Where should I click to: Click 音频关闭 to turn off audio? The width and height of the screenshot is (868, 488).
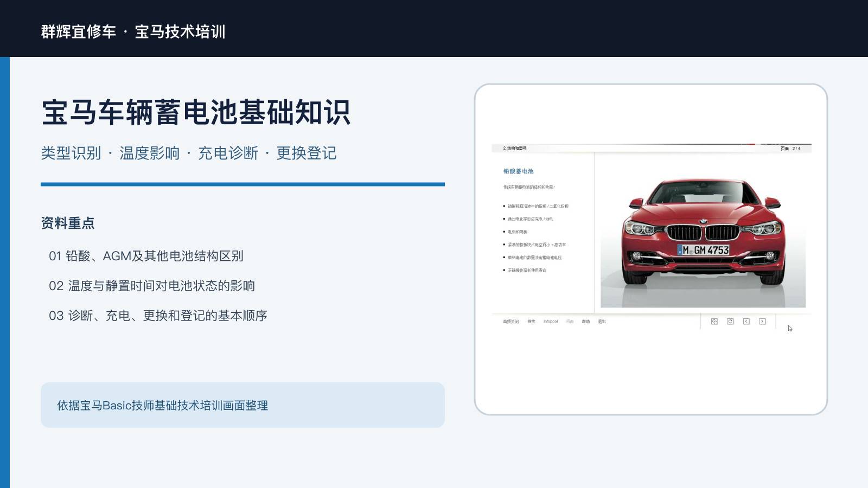(x=510, y=322)
